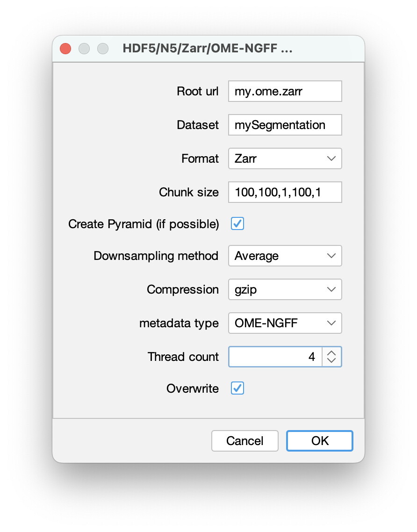The image size is (417, 532).
Task: Open the metadata type dropdown
Action: pyautogui.click(x=285, y=323)
